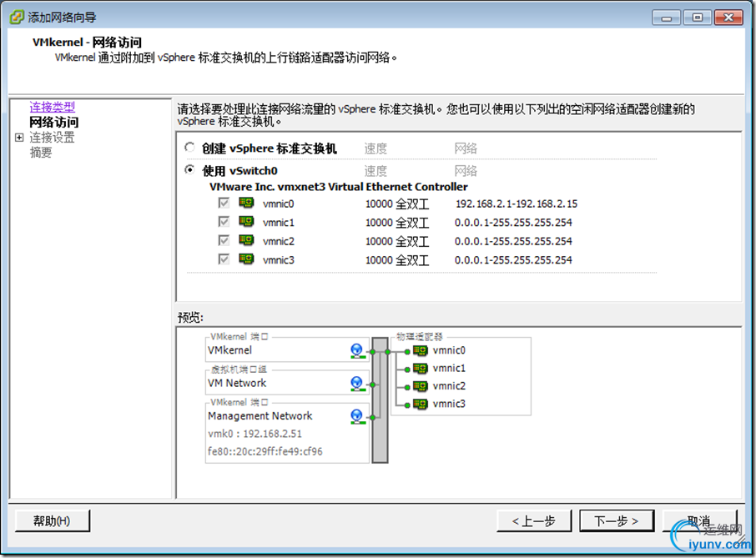
Task: Toggle the vmnic0 checkbox
Action: [223, 203]
